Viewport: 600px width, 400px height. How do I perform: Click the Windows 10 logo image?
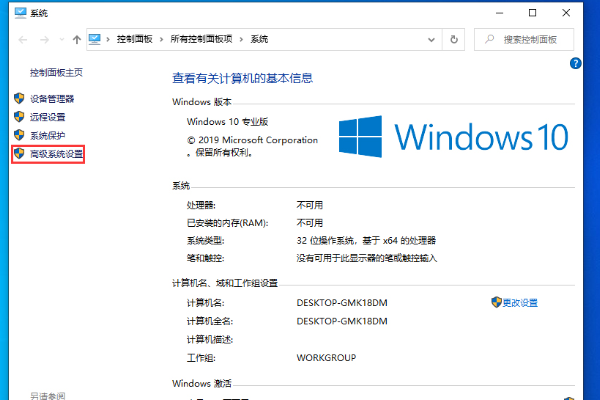tap(453, 137)
